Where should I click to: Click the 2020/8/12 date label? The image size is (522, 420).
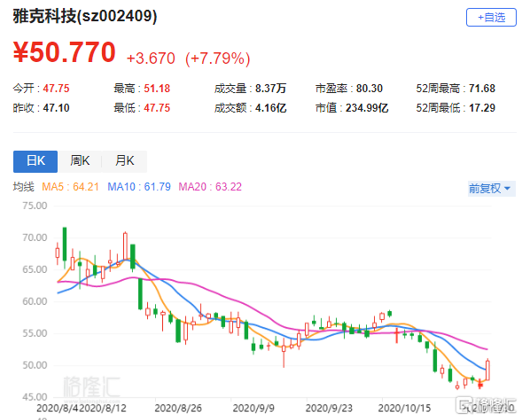coord(103,408)
